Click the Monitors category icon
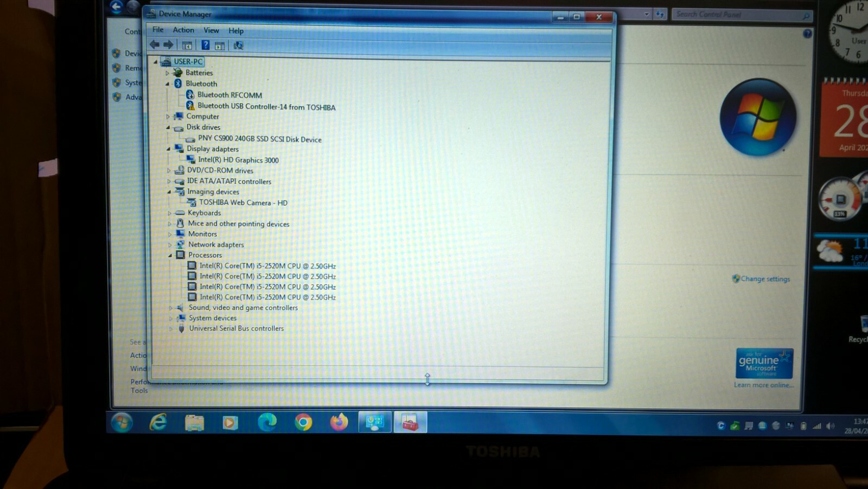868x489 pixels. [x=181, y=234]
